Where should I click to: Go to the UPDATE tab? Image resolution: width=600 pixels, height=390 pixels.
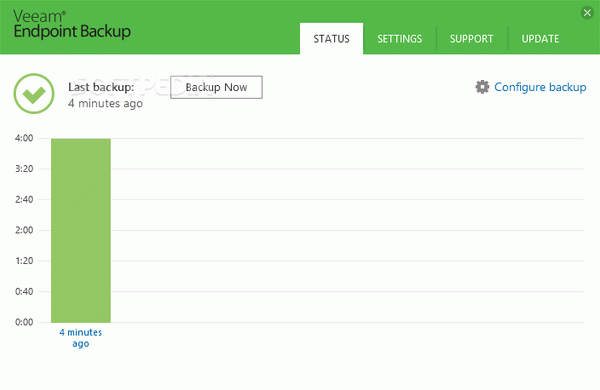[540, 39]
